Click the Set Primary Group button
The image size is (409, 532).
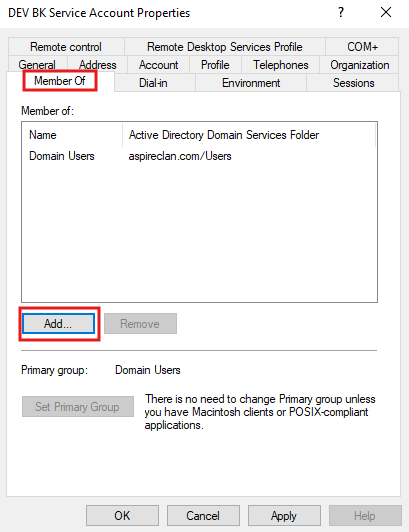tap(78, 406)
